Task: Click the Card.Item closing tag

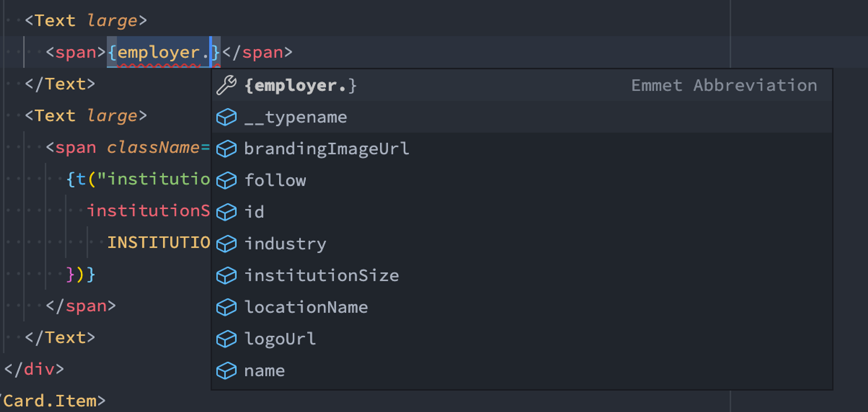Action: click(x=54, y=401)
